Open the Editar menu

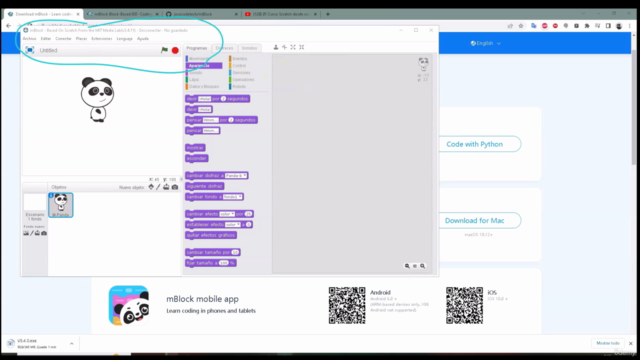[46, 39]
